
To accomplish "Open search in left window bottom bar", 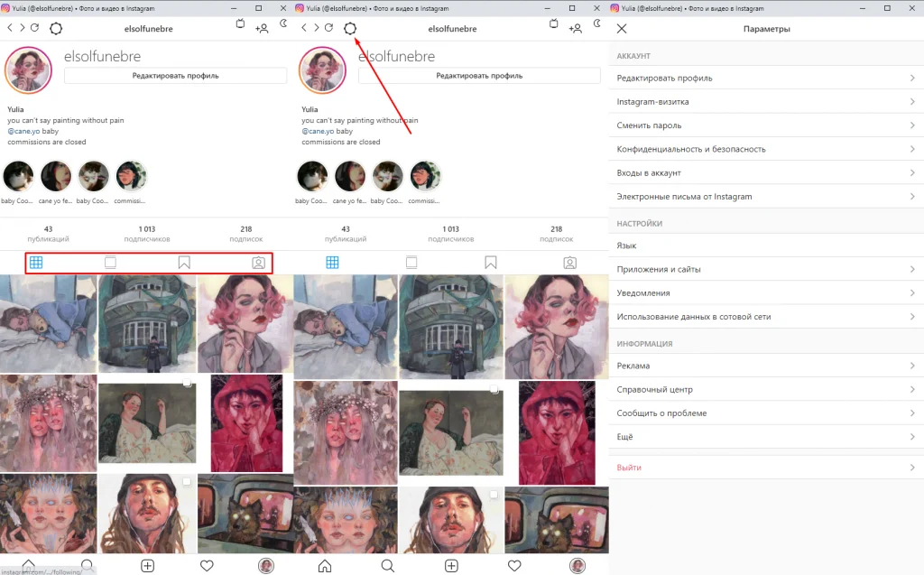I will (88, 565).
